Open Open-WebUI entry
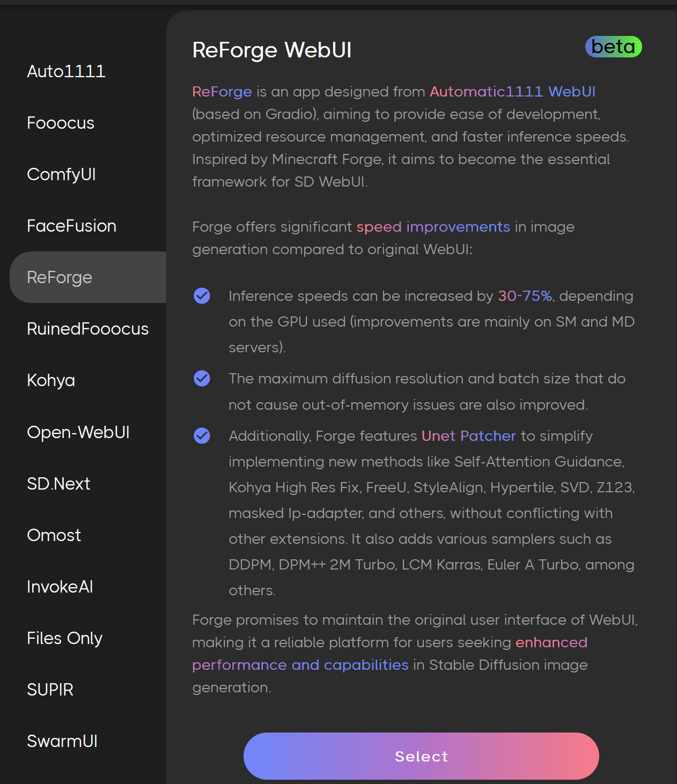The height and width of the screenshot is (784, 677). pyautogui.click(x=78, y=432)
